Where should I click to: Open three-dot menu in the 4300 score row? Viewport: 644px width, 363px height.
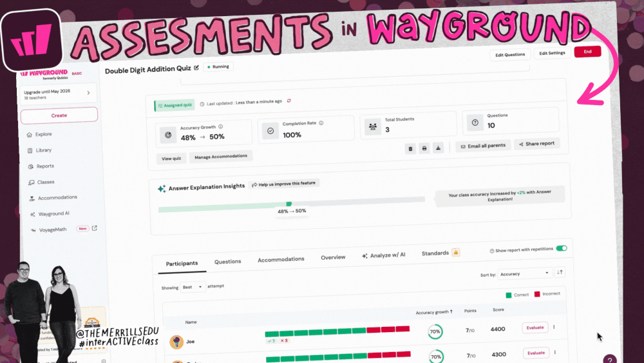(x=555, y=352)
